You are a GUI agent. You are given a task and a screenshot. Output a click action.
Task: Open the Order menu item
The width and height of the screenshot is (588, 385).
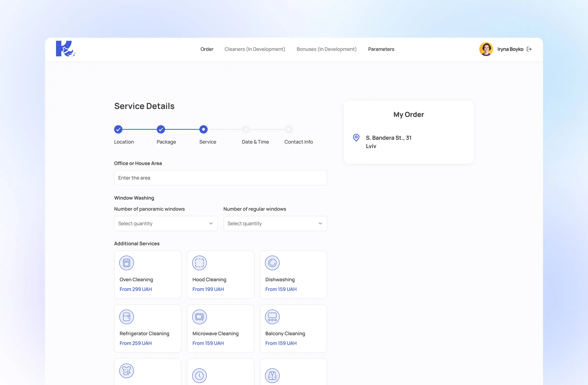(207, 49)
